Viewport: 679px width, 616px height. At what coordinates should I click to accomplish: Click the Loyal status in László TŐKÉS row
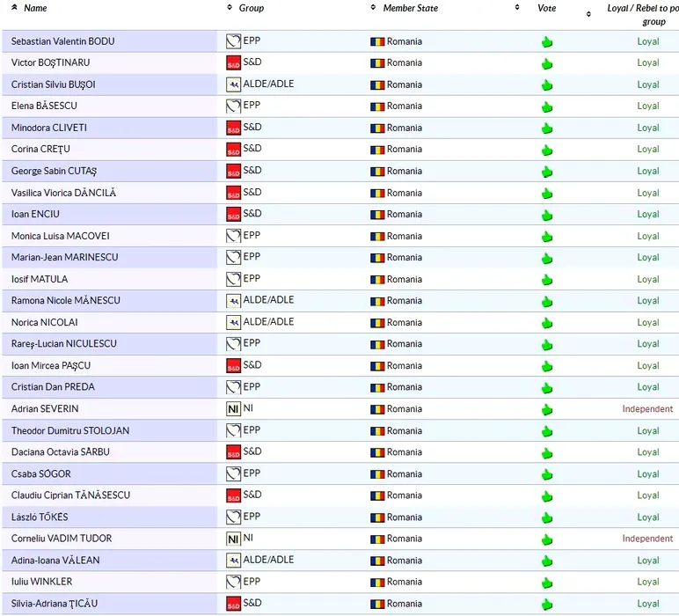[x=648, y=517]
